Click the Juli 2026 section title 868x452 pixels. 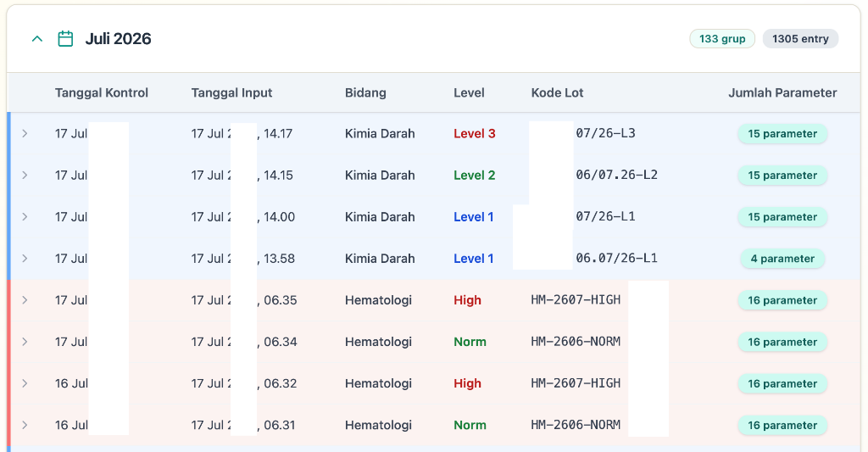click(118, 39)
